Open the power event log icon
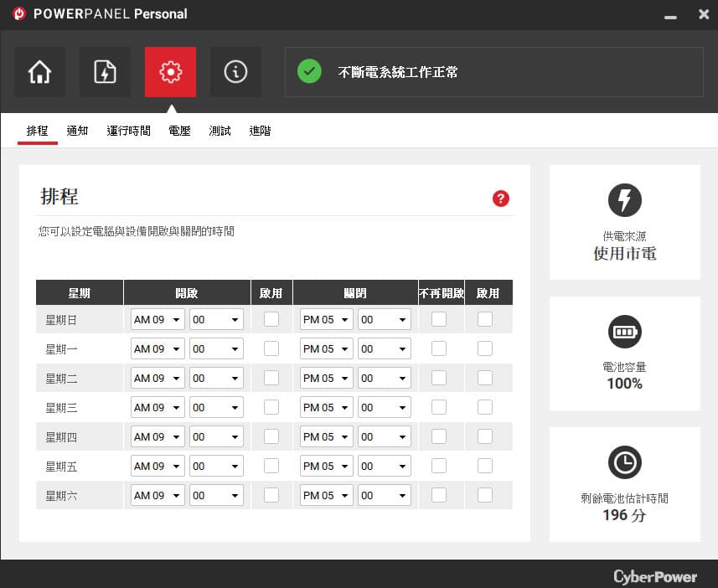This screenshot has width=718, height=588. (x=105, y=72)
